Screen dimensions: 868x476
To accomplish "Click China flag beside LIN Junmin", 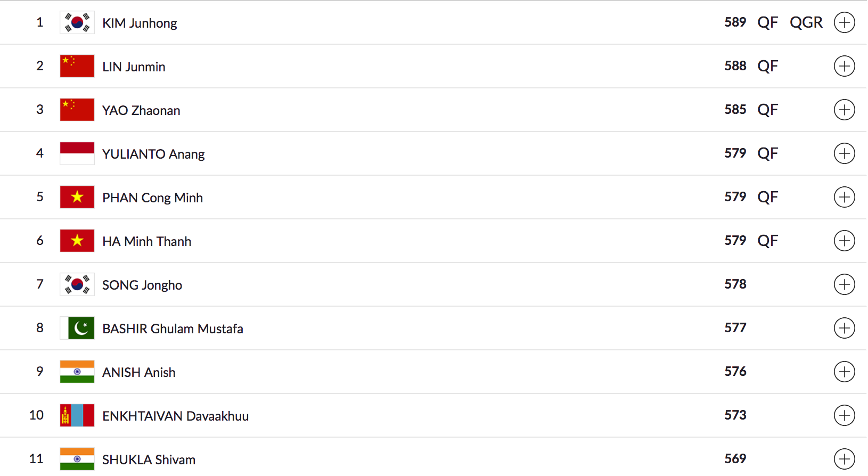I will (x=77, y=66).
